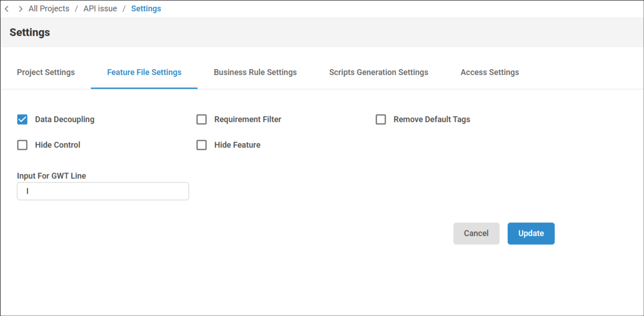Focus the Input For GWT Line field
The image size is (644, 316).
(103, 191)
